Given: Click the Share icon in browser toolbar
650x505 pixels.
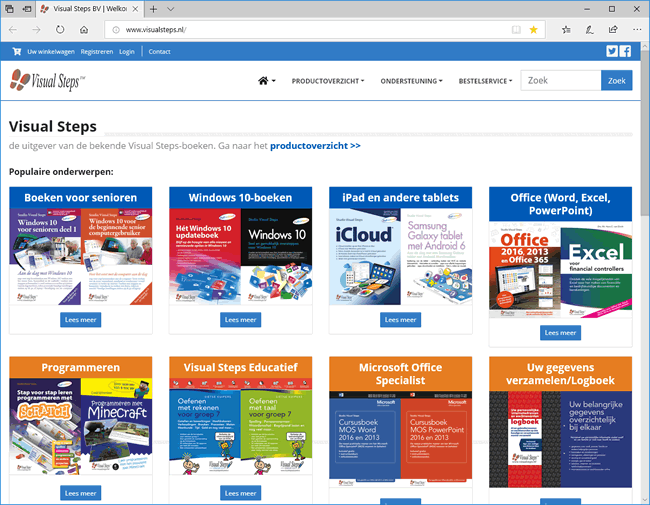Looking at the screenshot, I should 613,30.
